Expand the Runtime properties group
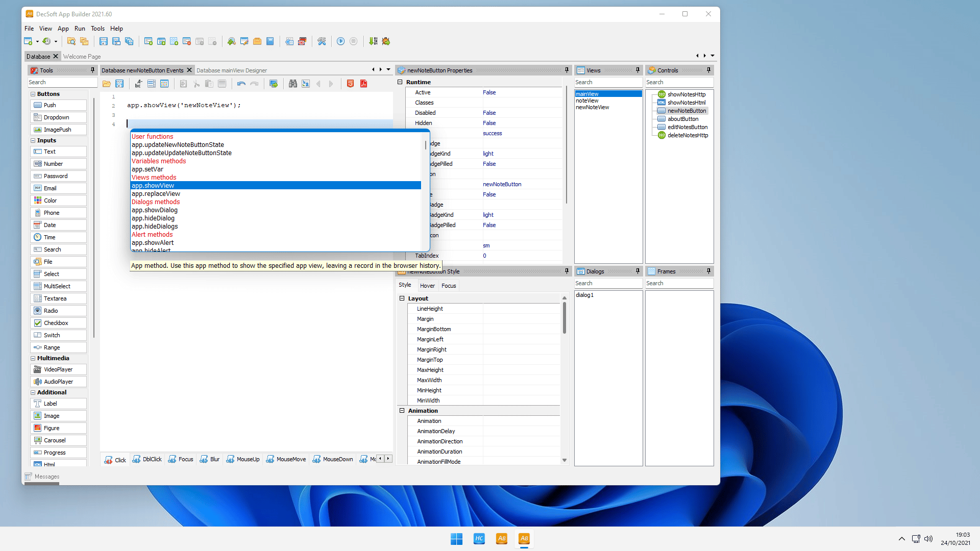This screenshot has height=551, width=980. coord(402,82)
